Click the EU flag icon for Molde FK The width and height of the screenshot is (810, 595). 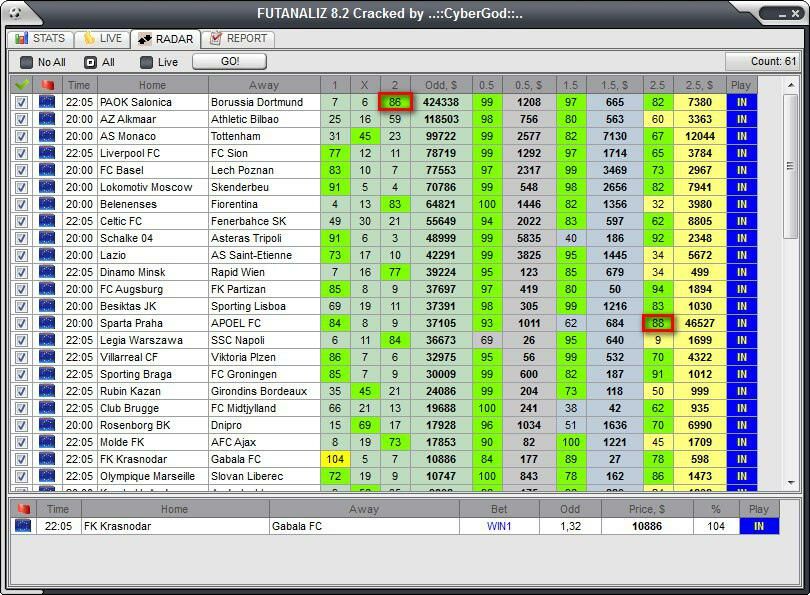[47, 443]
